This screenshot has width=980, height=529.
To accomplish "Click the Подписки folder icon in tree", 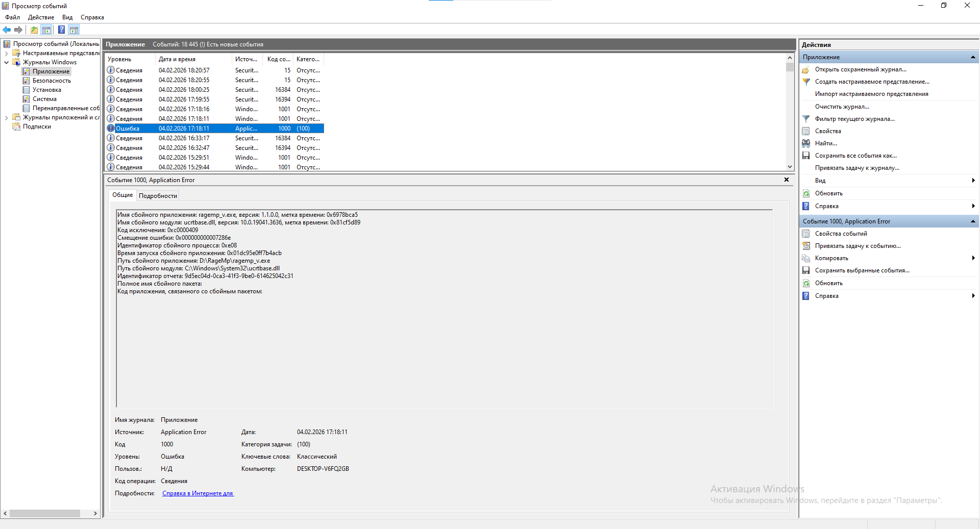I will click(x=16, y=127).
